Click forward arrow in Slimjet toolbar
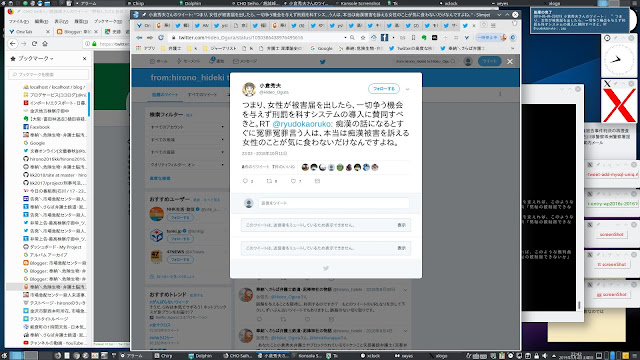This screenshot has height=360, width=640. tap(150, 38)
